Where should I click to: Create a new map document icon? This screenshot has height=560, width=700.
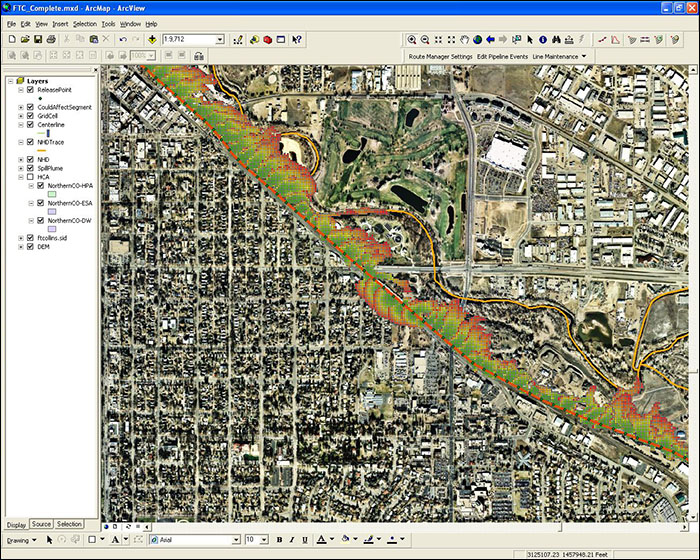click(12, 40)
